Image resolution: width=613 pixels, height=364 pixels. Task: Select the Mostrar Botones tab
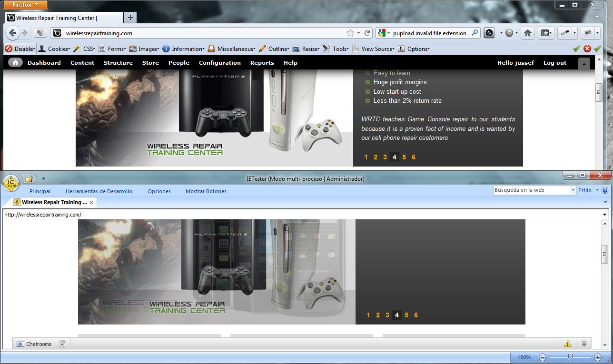click(206, 191)
